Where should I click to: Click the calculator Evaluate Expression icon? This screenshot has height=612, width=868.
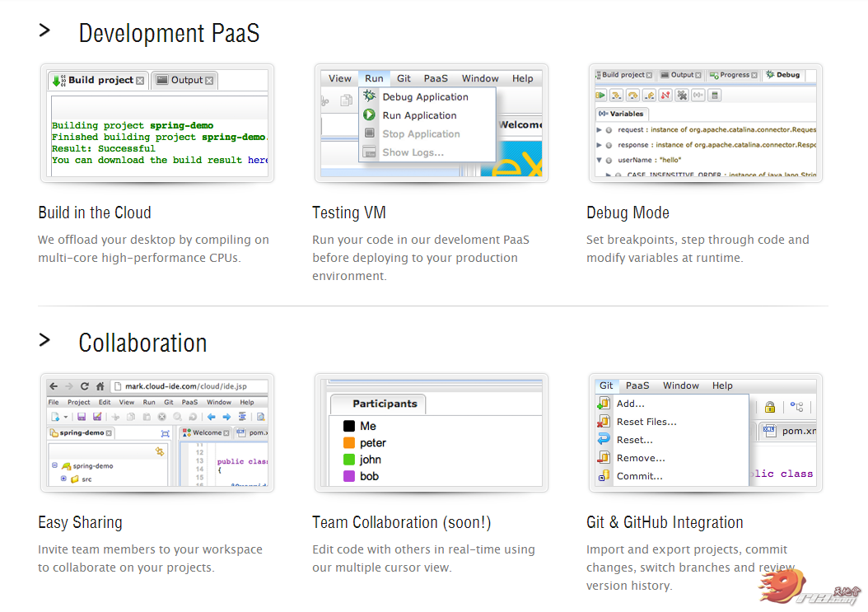pyautogui.click(x=715, y=96)
